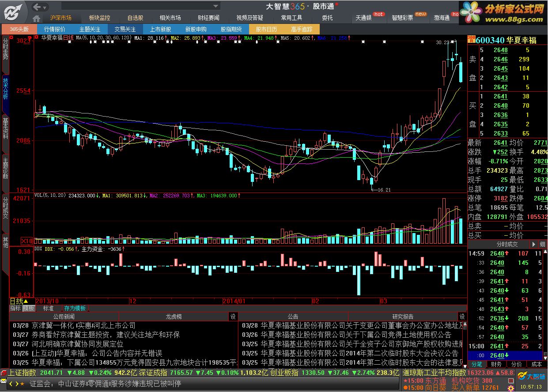This screenshot has width=548, height=392.
Task: Open the 研究报告 tab
Action: pos(403,317)
